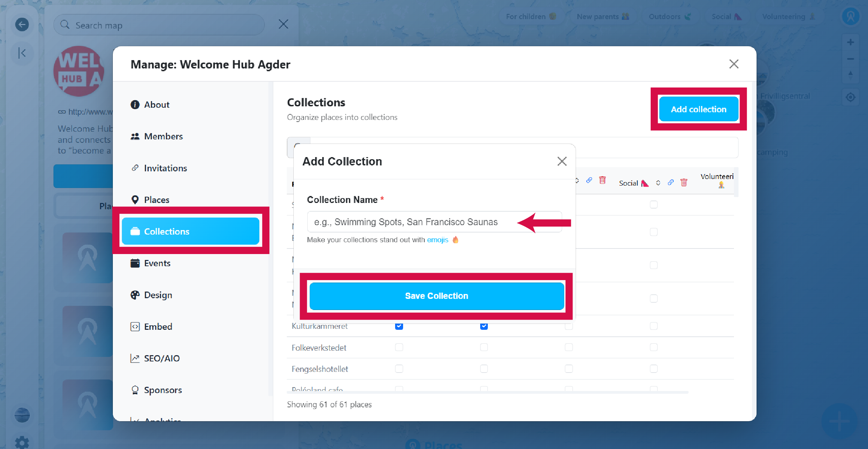The height and width of the screenshot is (449, 868).
Task: Open the user profile avatar at top right
Action: coord(851,16)
